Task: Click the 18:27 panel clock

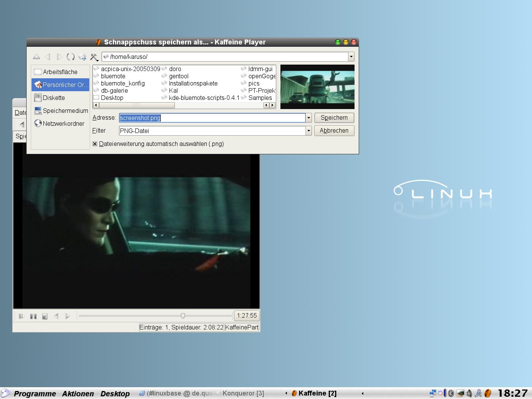Action: (513, 393)
